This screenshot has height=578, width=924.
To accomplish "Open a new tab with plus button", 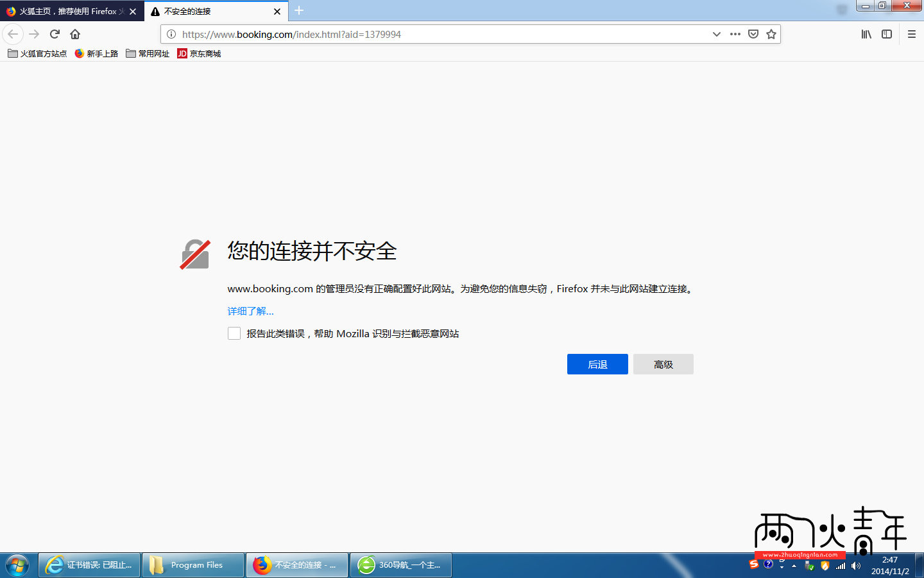I will 299,10.
